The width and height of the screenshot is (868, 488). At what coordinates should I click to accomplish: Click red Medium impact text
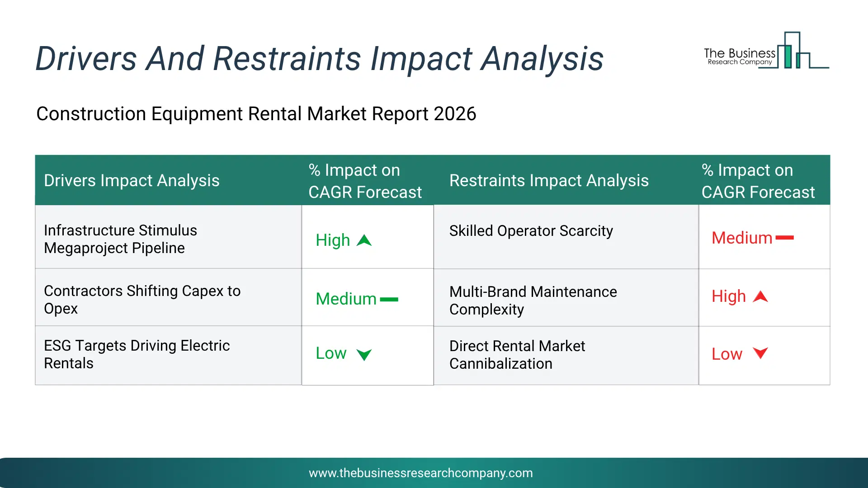click(742, 238)
